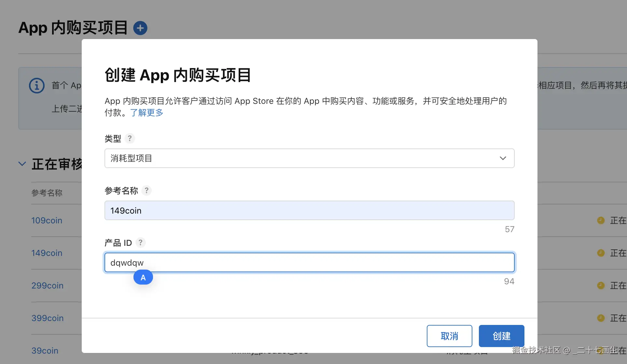Click the help icon next to 类型
627x364 pixels.
pos(130,138)
